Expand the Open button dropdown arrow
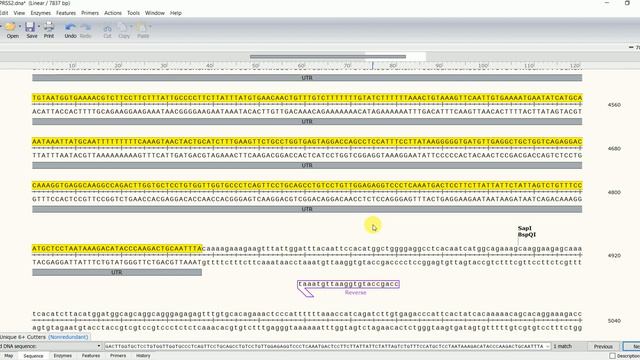This screenshot has width=640, height=360. click(20, 27)
